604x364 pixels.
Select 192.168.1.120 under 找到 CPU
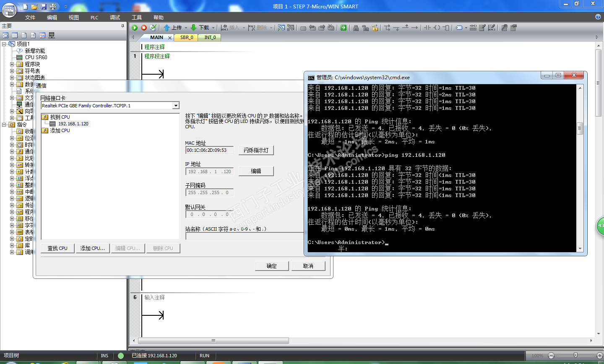pyautogui.click(x=73, y=124)
